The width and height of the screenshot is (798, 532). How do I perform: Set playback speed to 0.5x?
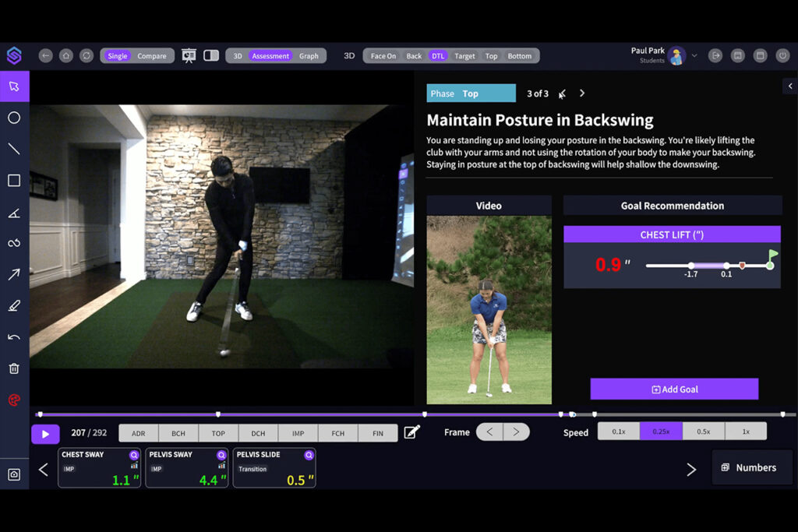[704, 432]
